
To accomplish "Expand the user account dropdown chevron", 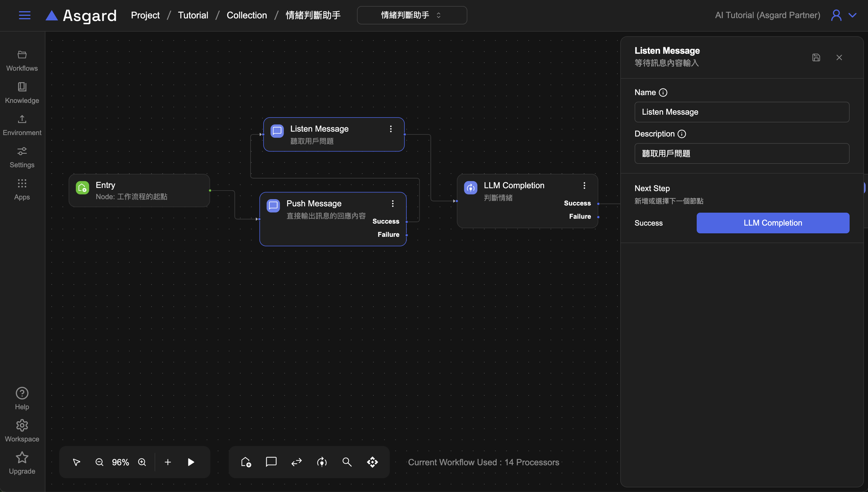I will pyautogui.click(x=852, y=15).
